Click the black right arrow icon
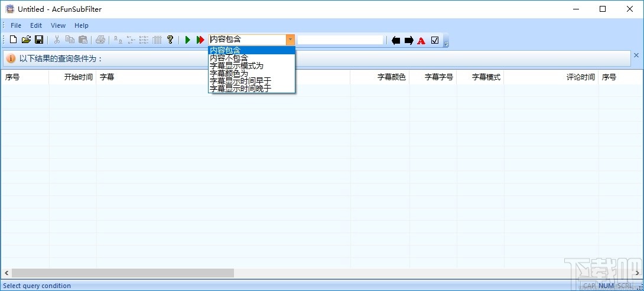This screenshot has width=644, height=291. pyautogui.click(x=409, y=40)
